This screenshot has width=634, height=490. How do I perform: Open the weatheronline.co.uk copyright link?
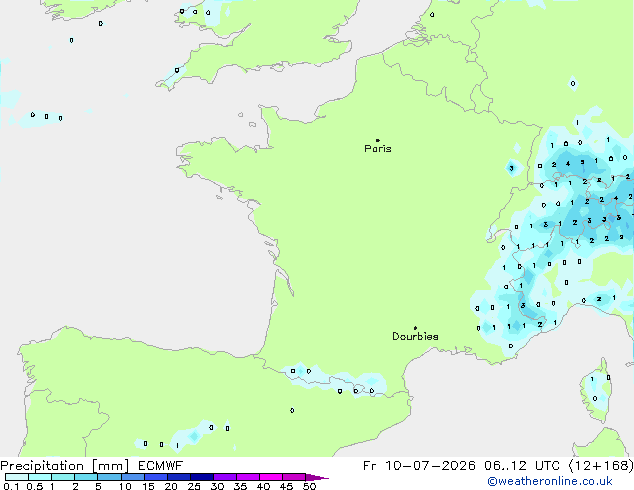tap(550, 481)
